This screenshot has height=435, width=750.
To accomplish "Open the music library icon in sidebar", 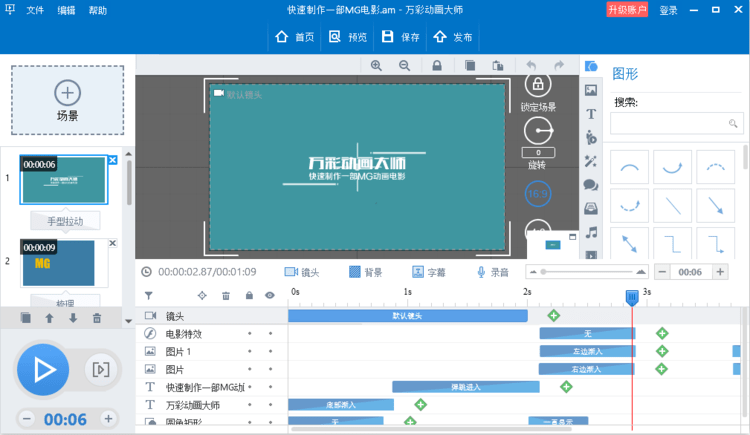I will (x=591, y=232).
